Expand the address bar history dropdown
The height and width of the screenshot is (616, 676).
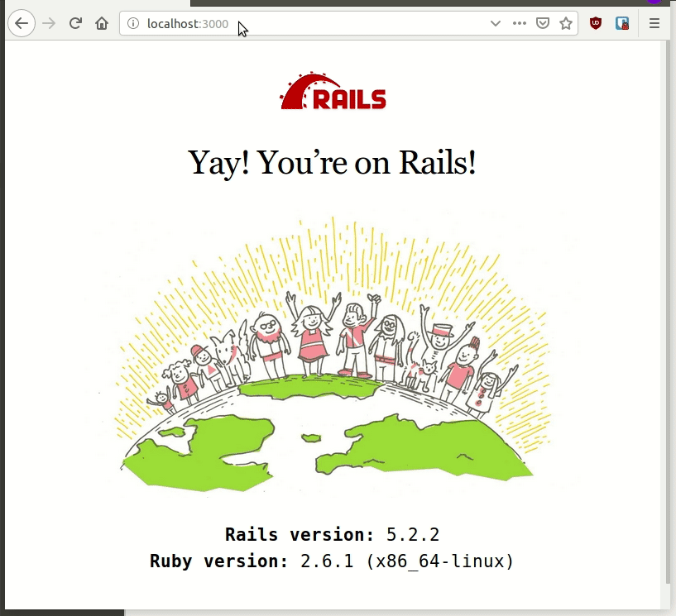point(496,23)
